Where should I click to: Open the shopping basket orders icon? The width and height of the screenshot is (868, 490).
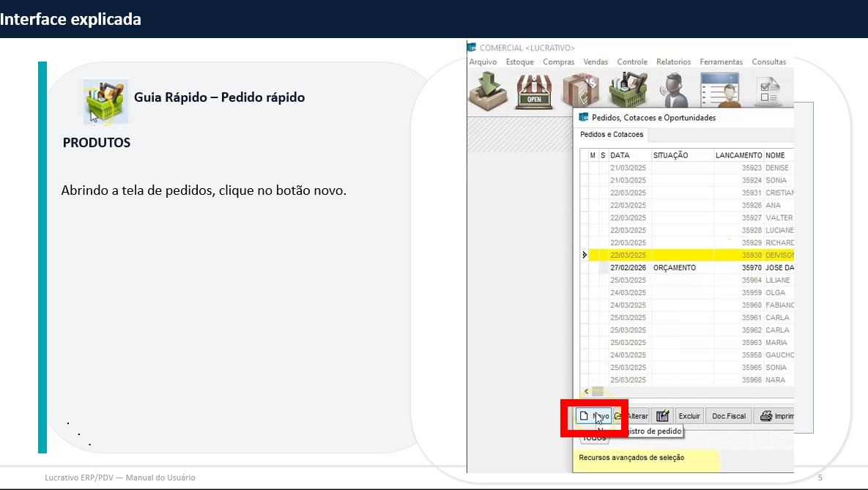[x=628, y=89]
